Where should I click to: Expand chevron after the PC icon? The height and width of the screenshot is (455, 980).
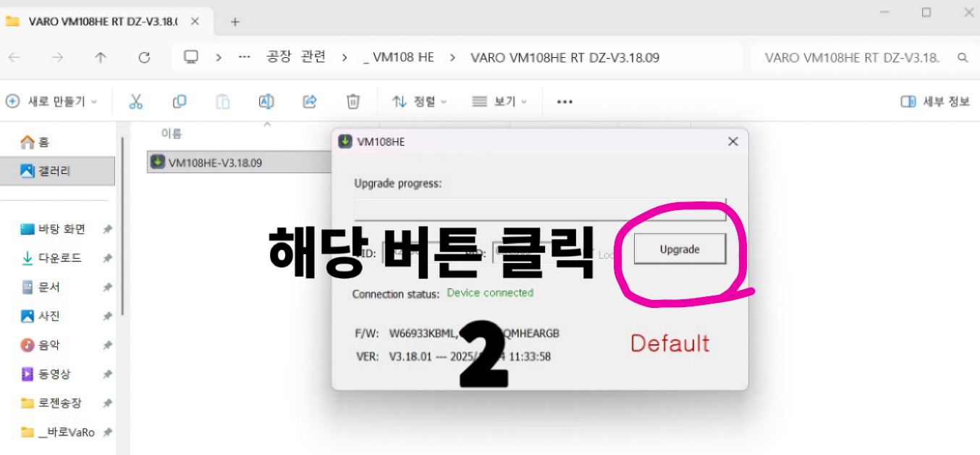218,57
